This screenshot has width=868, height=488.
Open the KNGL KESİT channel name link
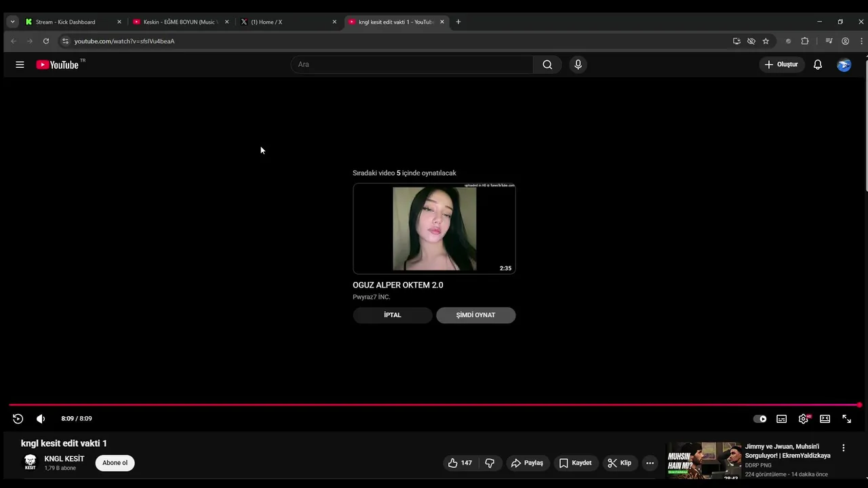(64, 459)
